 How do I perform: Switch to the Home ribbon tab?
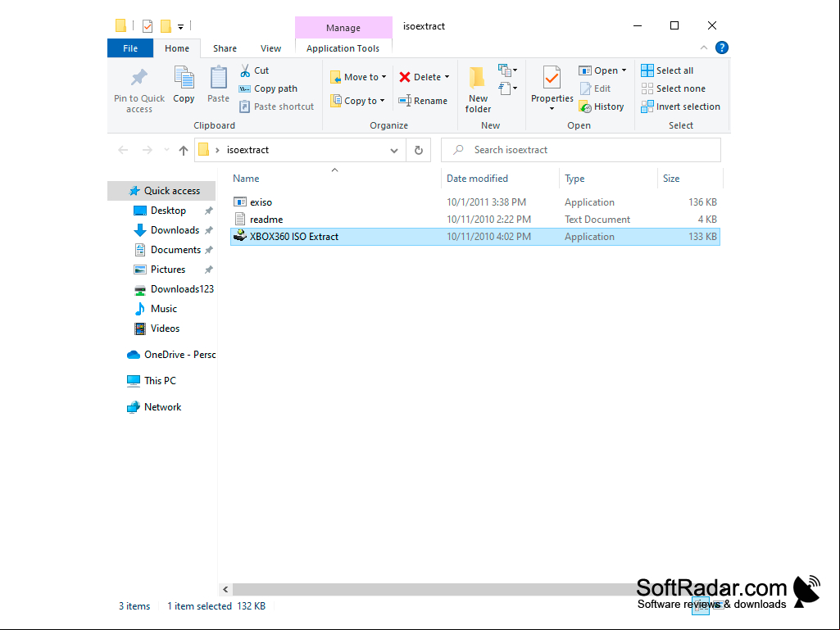pos(177,48)
